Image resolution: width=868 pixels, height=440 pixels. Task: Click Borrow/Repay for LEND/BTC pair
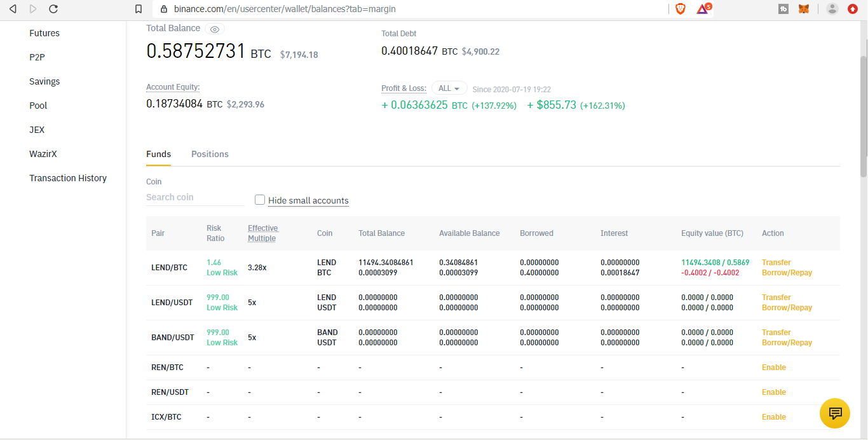click(787, 272)
